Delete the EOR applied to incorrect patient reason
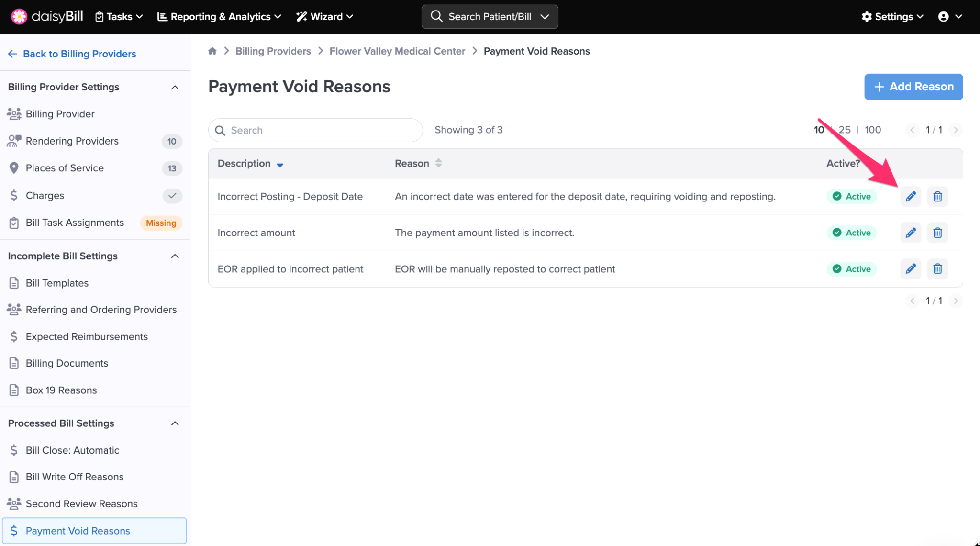The image size is (980, 546). coord(937,269)
